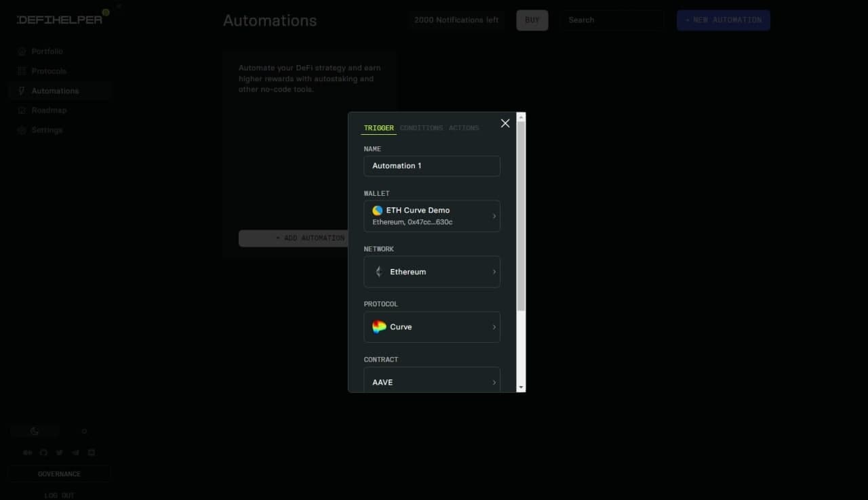Open the Ethereum network dropdown
The height and width of the screenshot is (500, 868).
pyautogui.click(x=432, y=272)
